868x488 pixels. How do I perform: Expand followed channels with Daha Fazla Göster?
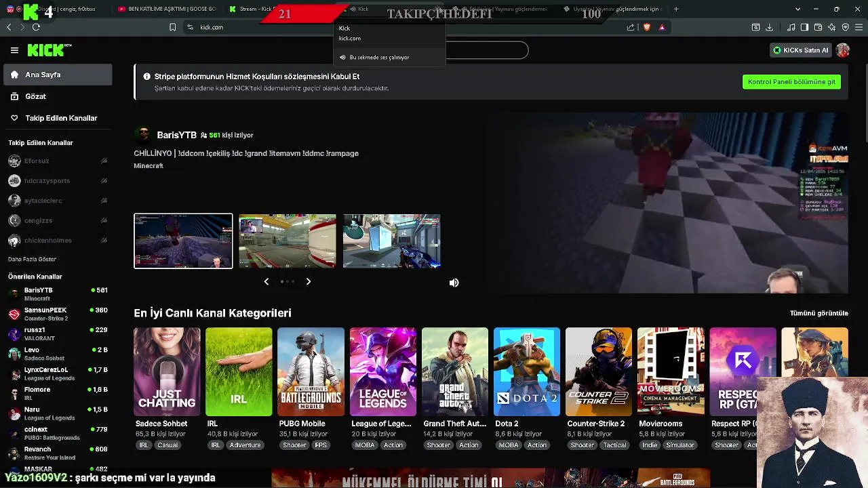[32, 259]
